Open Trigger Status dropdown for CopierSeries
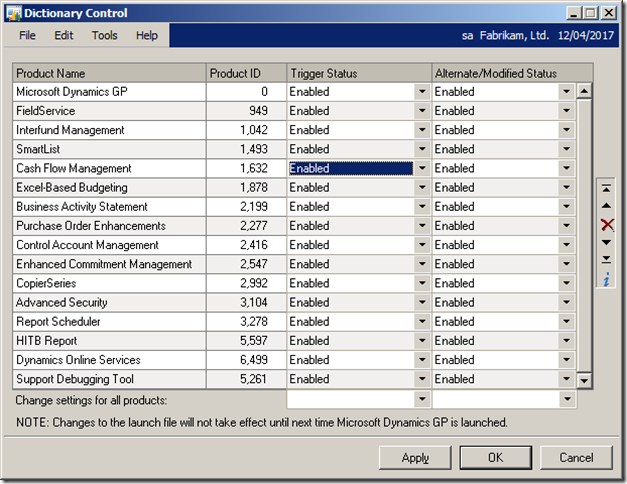 coord(422,284)
